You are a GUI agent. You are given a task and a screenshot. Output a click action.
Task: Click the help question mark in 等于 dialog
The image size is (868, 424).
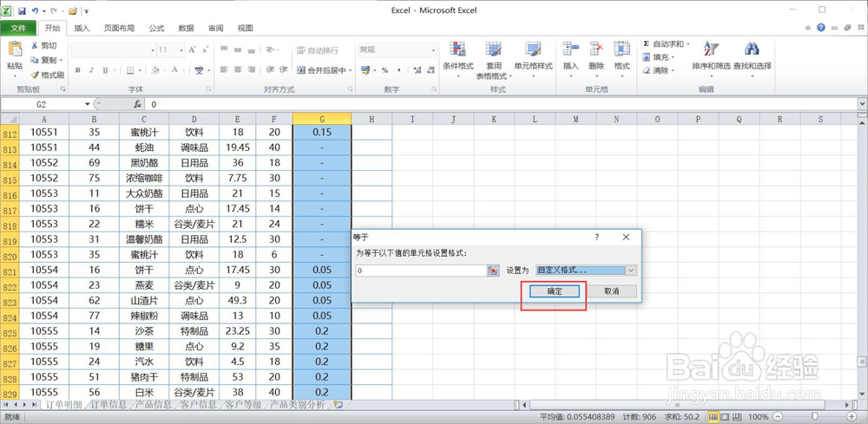pyautogui.click(x=597, y=237)
